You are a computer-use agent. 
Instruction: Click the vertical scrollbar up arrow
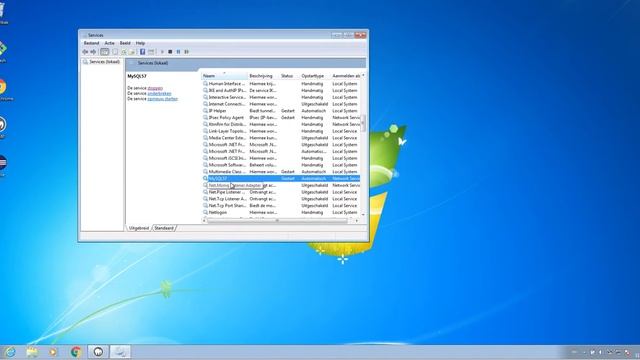coord(363,76)
